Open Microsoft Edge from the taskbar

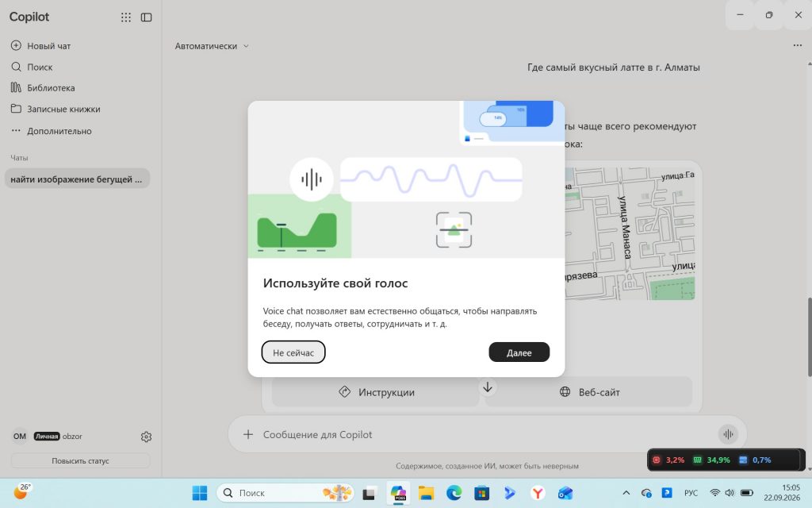tap(454, 493)
